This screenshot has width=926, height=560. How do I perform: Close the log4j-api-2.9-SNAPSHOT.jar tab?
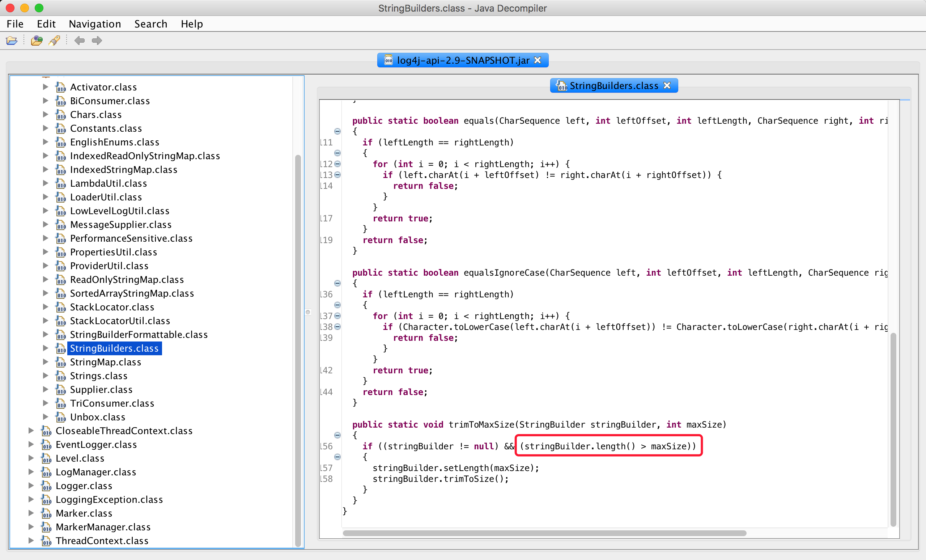coord(538,60)
